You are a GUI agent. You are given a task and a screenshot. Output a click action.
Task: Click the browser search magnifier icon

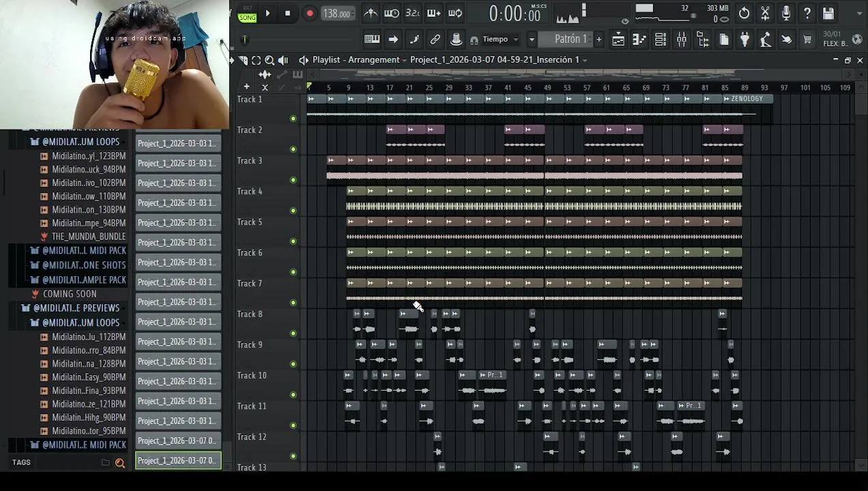point(120,463)
